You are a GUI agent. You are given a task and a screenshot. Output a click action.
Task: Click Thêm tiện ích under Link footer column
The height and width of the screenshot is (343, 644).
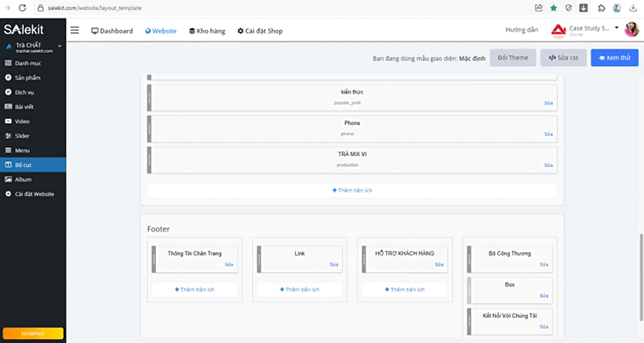[x=299, y=289]
